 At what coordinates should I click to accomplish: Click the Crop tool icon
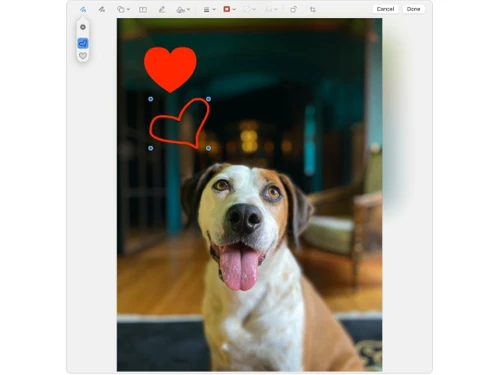pos(313,9)
